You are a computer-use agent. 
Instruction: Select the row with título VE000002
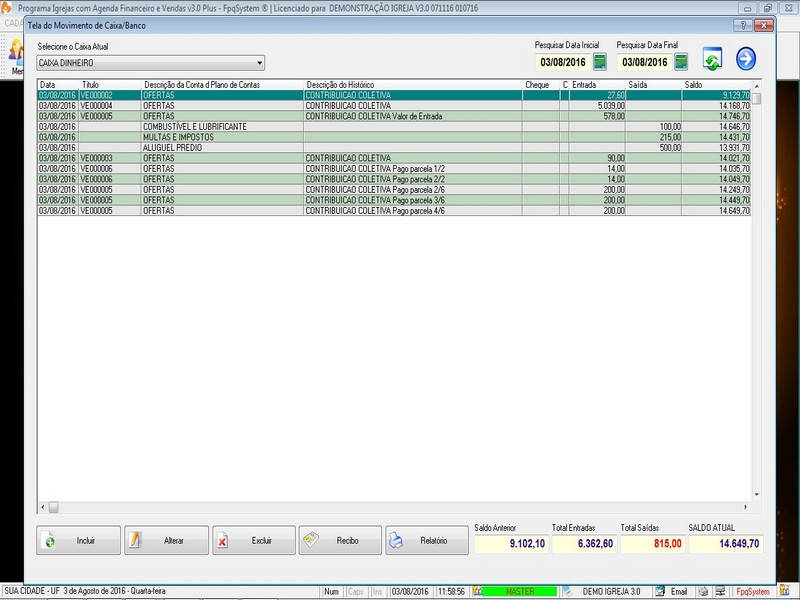394,95
